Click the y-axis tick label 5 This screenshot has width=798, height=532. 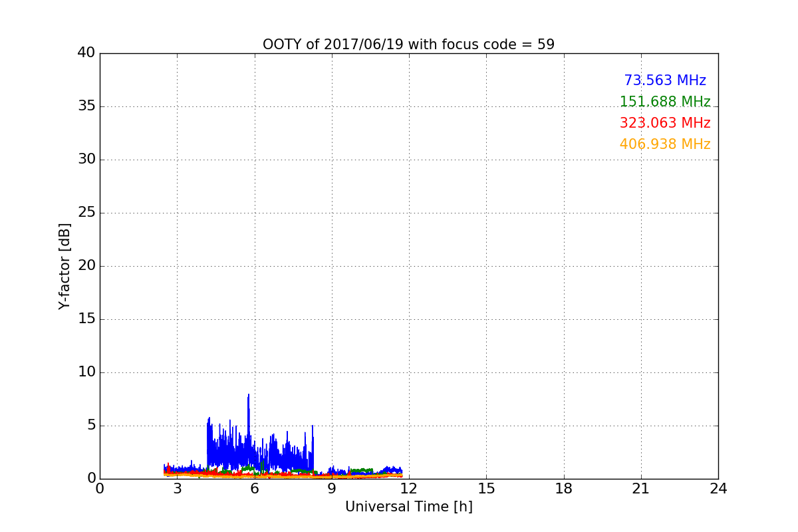pos(91,426)
